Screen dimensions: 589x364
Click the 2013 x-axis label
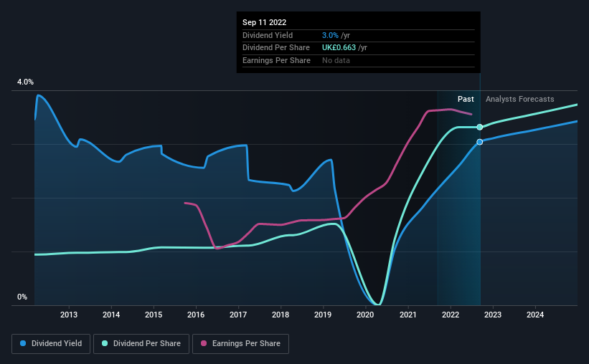click(69, 315)
